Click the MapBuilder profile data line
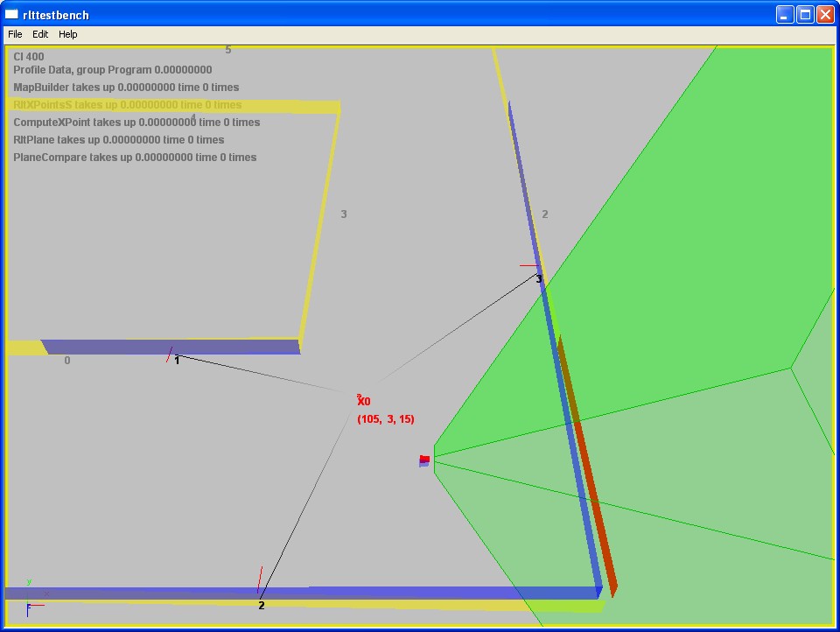Image resolution: width=840 pixels, height=632 pixels. coord(126,88)
